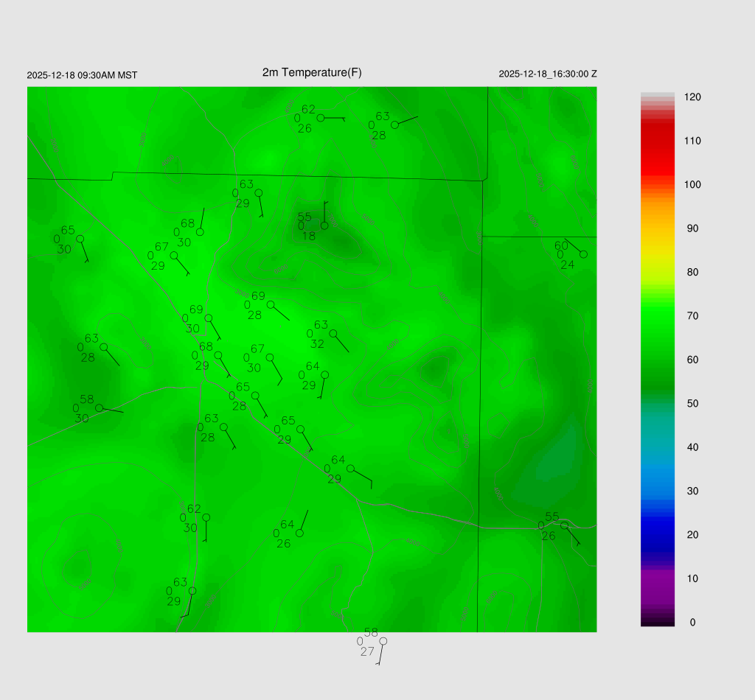
Task: Pick the station marker showing 65 over 30
Action: (x=80, y=239)
